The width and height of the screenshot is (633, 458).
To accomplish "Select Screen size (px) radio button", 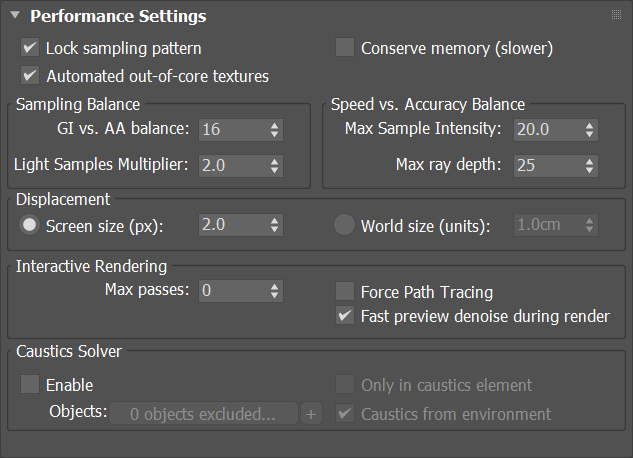I will (29, 225).
